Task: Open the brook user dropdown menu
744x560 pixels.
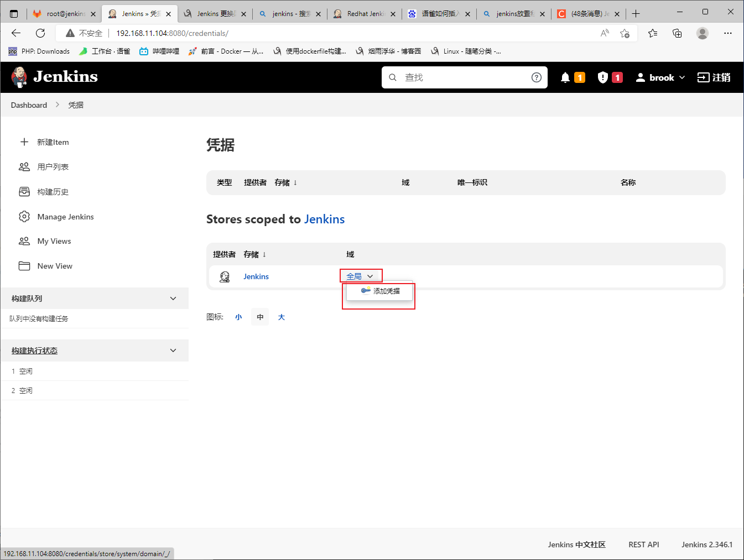Action: tap(661, 77)
